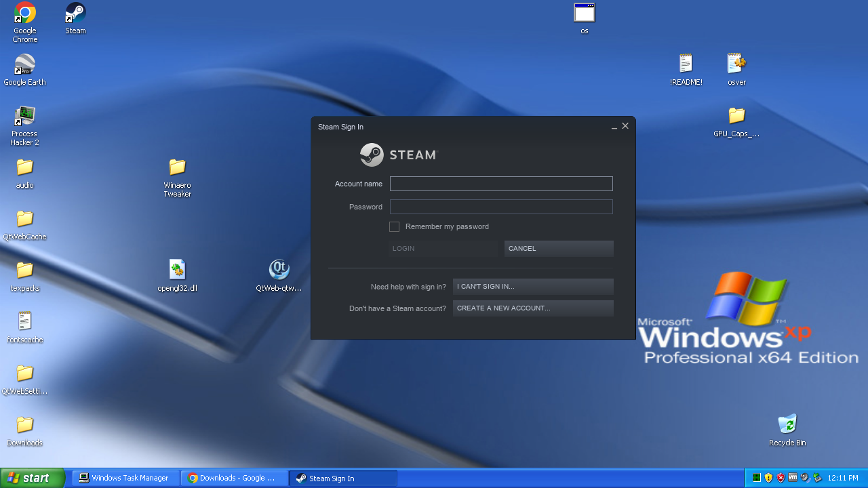Select the QtWebCache folder icon
Screen dimensions: 868x488
[x=25, y=219]
